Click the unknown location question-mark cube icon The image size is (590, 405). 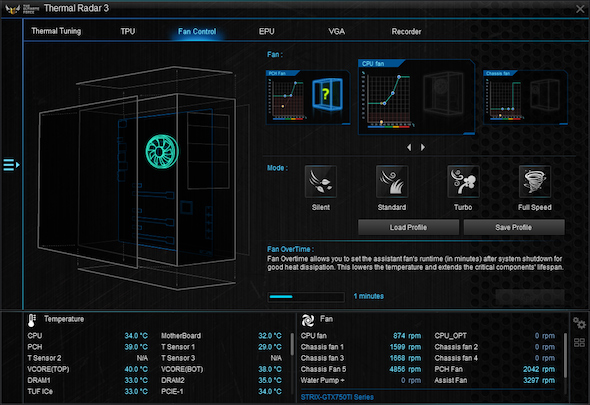click(x=327, y=94)
